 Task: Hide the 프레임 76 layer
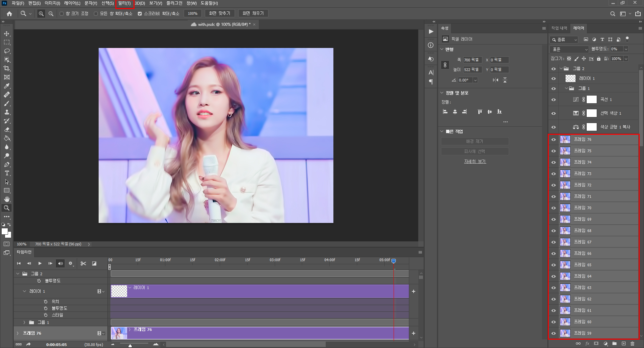tap(553, 140)
